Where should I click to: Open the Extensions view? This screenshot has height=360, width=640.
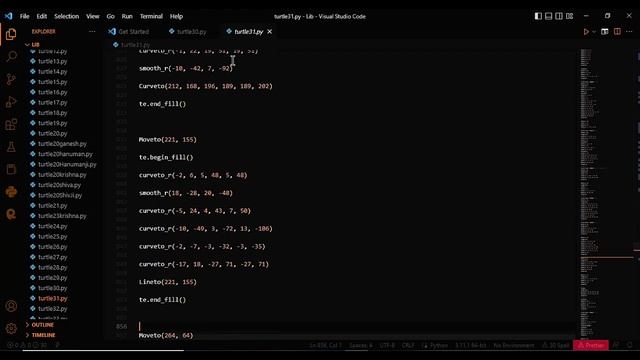coord(11,124)
